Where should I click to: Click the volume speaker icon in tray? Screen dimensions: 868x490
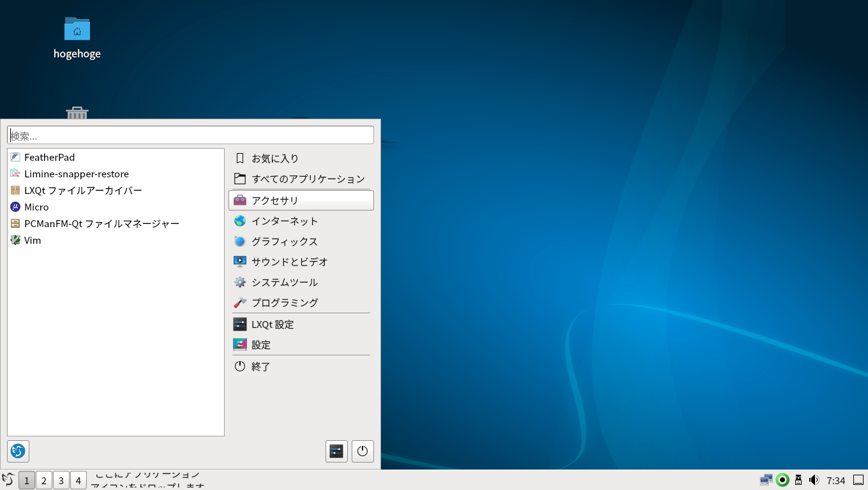(x=814, y=480)
